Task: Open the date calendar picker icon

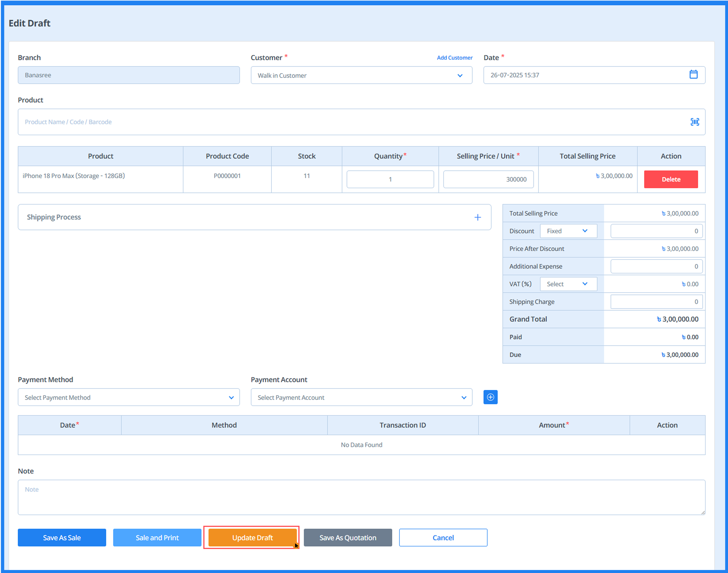Action: [x=693, y=74]
